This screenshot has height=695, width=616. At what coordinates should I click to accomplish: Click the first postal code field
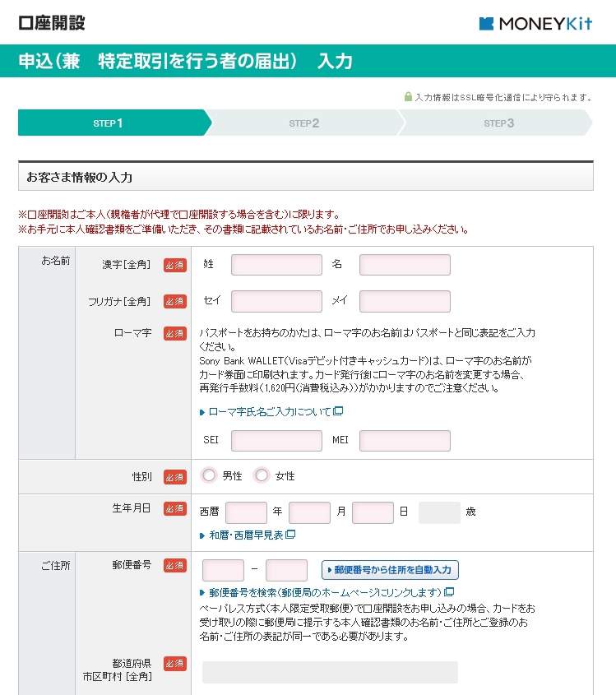click(x=223, y=570)
